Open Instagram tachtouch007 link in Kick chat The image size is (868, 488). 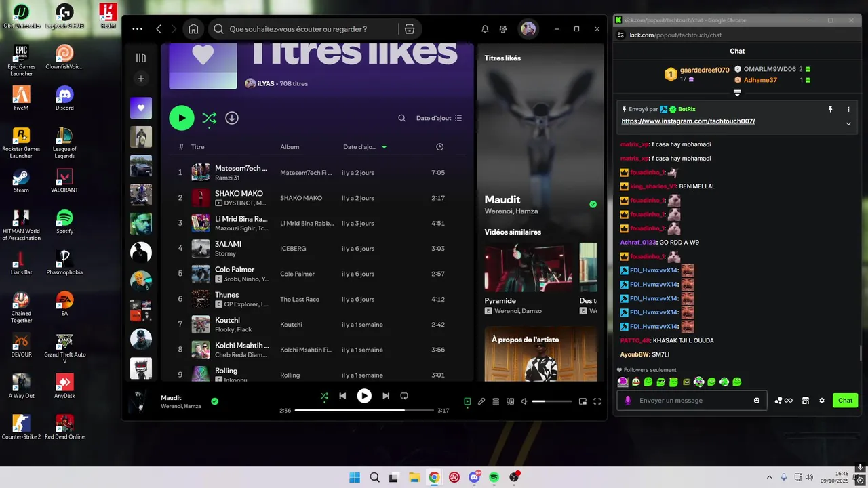[x=688, y=121]
